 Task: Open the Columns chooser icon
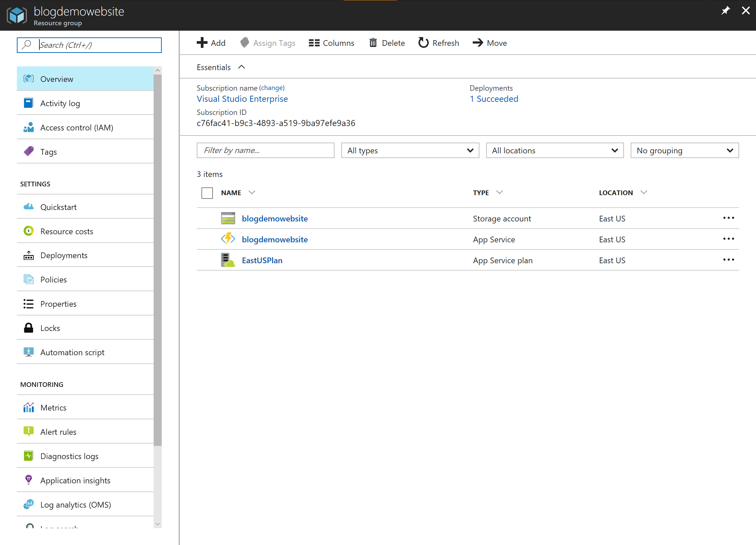[x=314, y=43]
